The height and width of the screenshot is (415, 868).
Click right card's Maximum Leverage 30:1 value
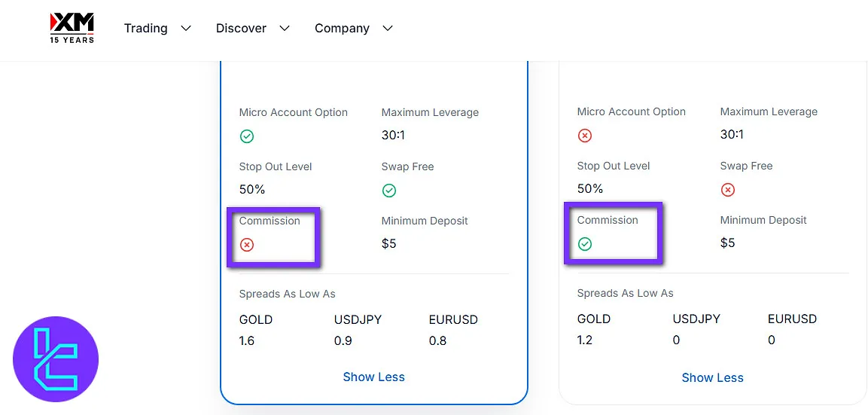pos(732,135)
